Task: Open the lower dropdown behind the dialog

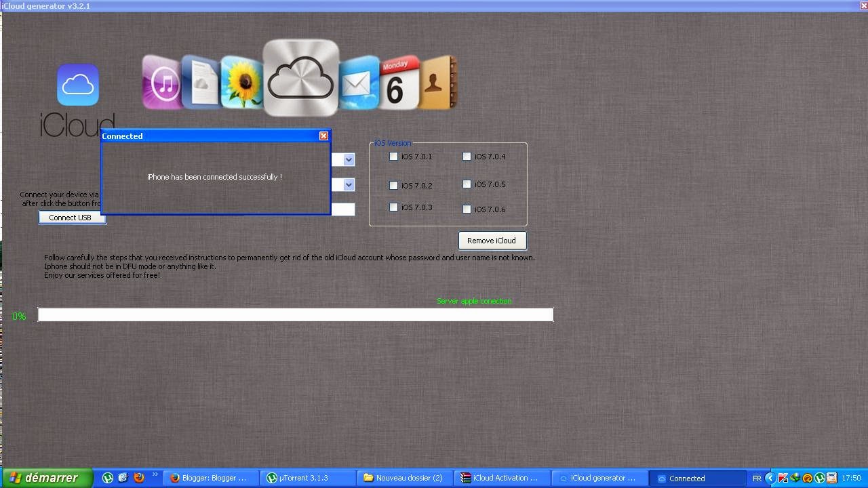Action: point(349,184)
